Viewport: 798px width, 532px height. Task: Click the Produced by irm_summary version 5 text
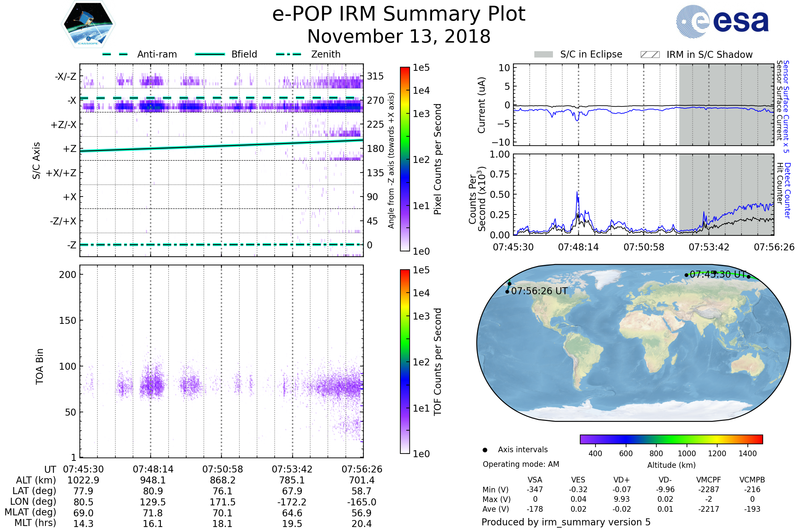tap(566, 522)
